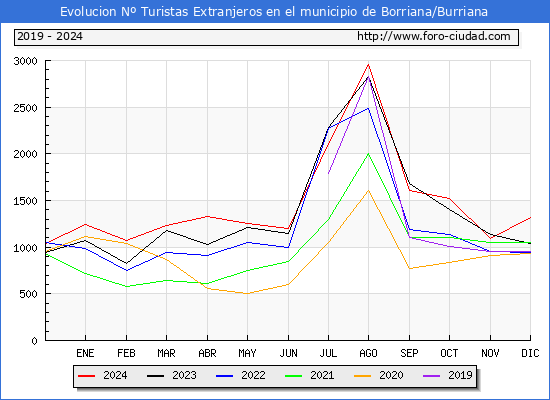Image resolution: width=550 pixels, height=400 pixels.
Task: Click the MAR month axis label
Action: click(x=166, y=353)
